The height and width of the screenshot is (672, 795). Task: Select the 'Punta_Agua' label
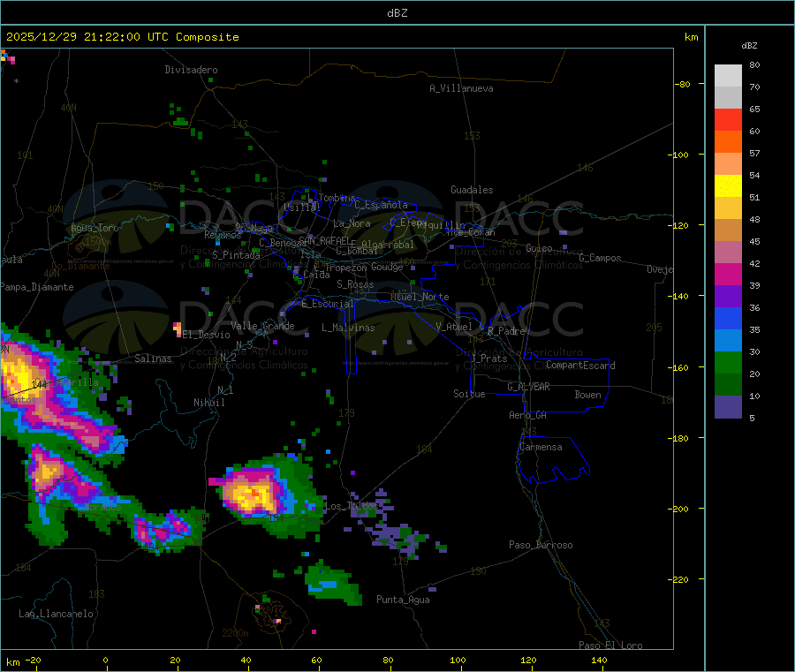click(403, 600)
